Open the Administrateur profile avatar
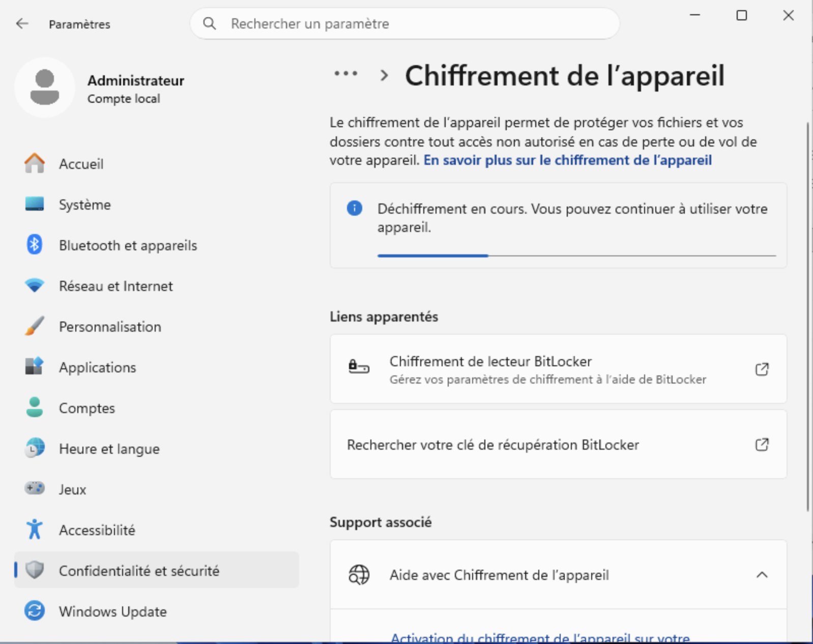The height and width of the screenshot is (644, 813). 45,87
